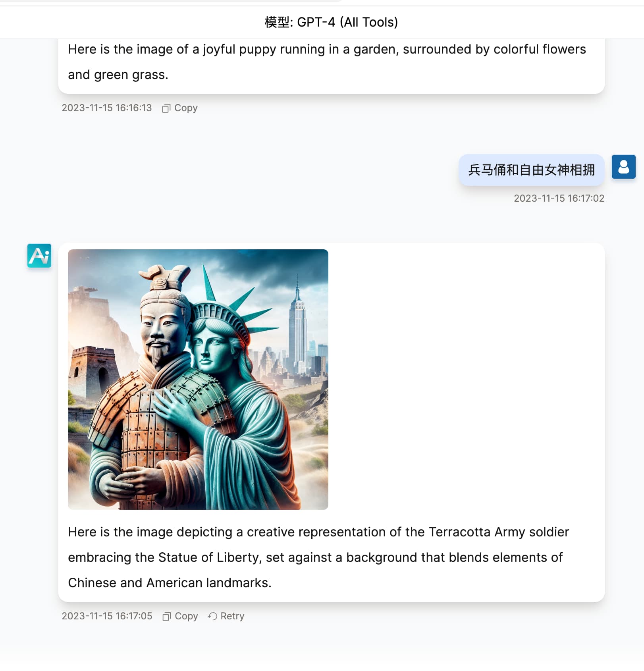The image size is (644, 671).
Task: Copy the puppy image response text
Action: [180, 108]
